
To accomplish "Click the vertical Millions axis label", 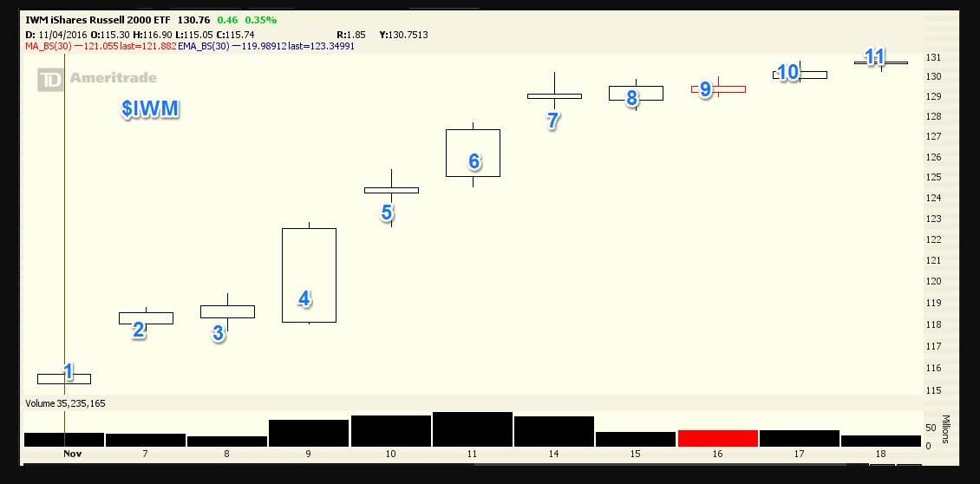I will tap(945, 428).
